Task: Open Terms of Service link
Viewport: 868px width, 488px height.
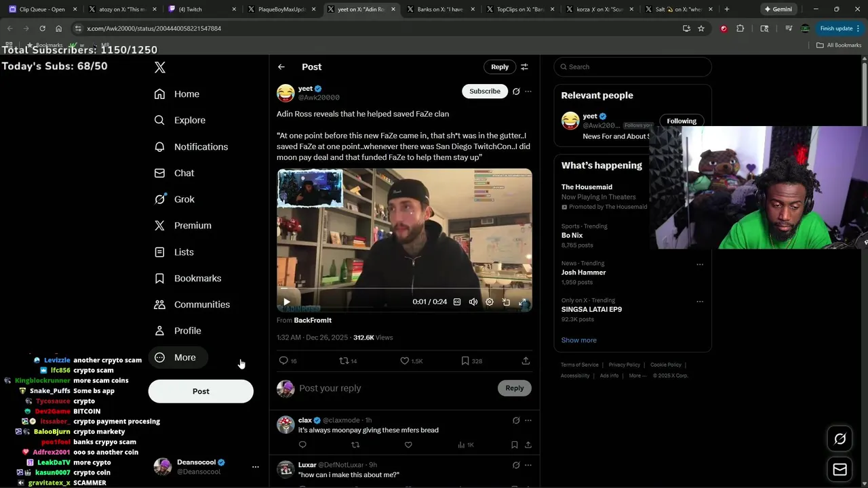Action: click(x=580, y=365)
